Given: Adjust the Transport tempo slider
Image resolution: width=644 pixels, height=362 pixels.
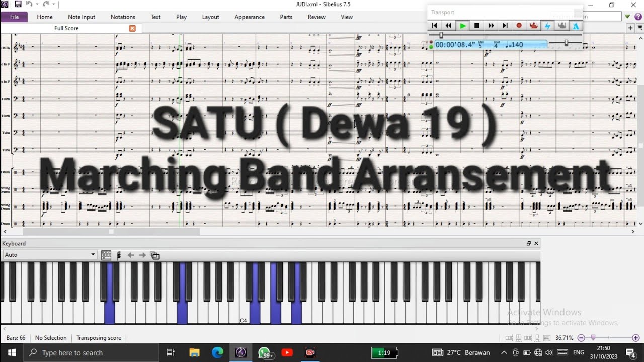Looking at the screenshot, I should click(x=566, y=43).
